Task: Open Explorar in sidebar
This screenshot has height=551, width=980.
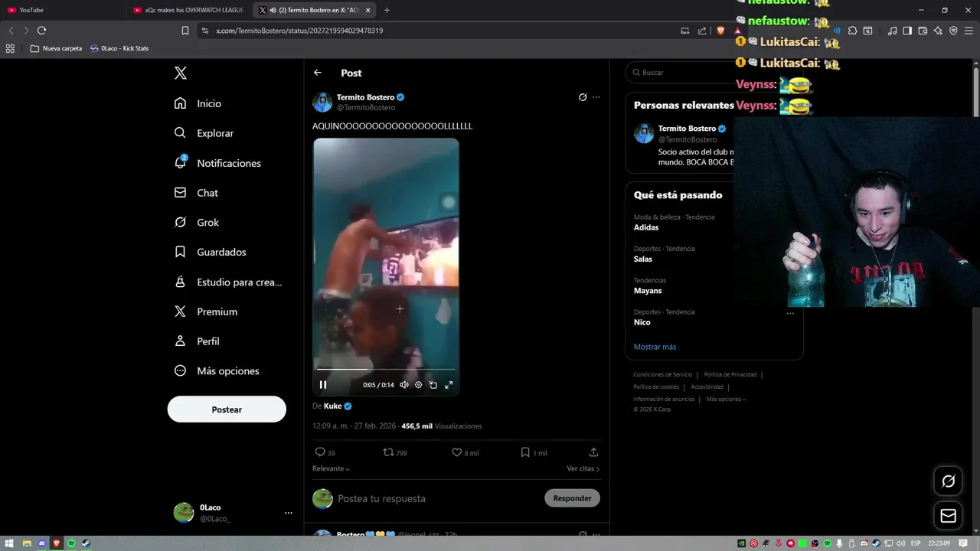Action: click(204, 133)
